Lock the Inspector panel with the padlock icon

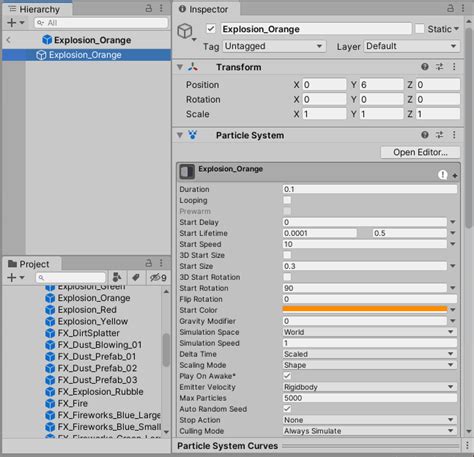[x=450, y=8]
